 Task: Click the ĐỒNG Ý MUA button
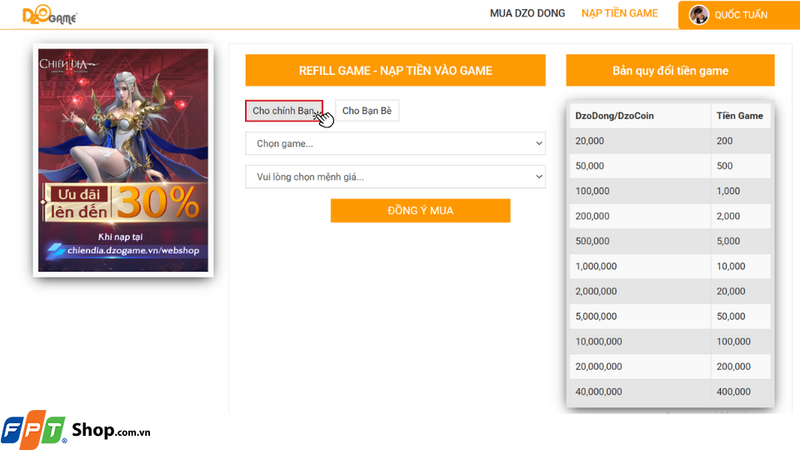420,211
